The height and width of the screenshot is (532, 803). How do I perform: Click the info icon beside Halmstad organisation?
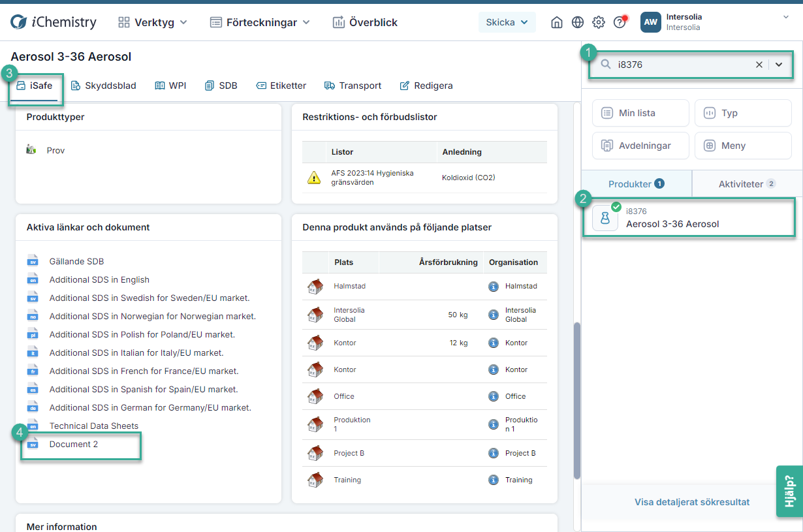coord(494,286)
